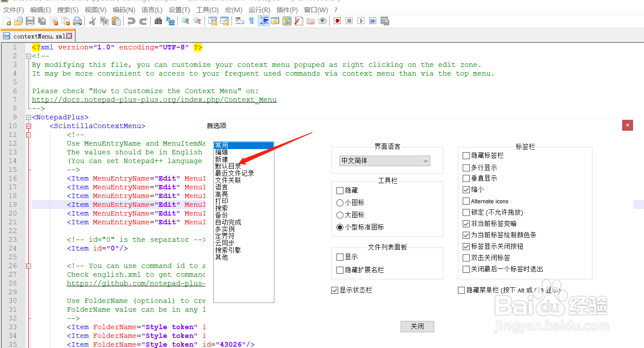Collapse the NotepadPlus fold at line 9

coord(28,117)
